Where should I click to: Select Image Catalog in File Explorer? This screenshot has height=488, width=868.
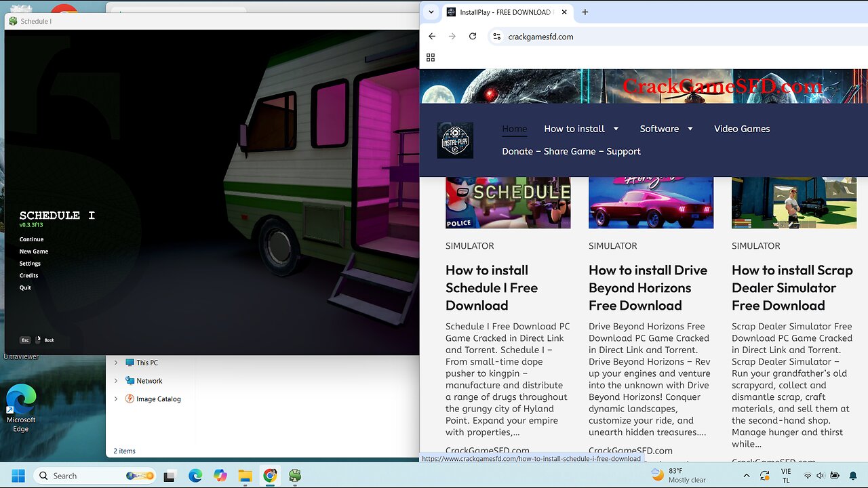coord(153,399)
